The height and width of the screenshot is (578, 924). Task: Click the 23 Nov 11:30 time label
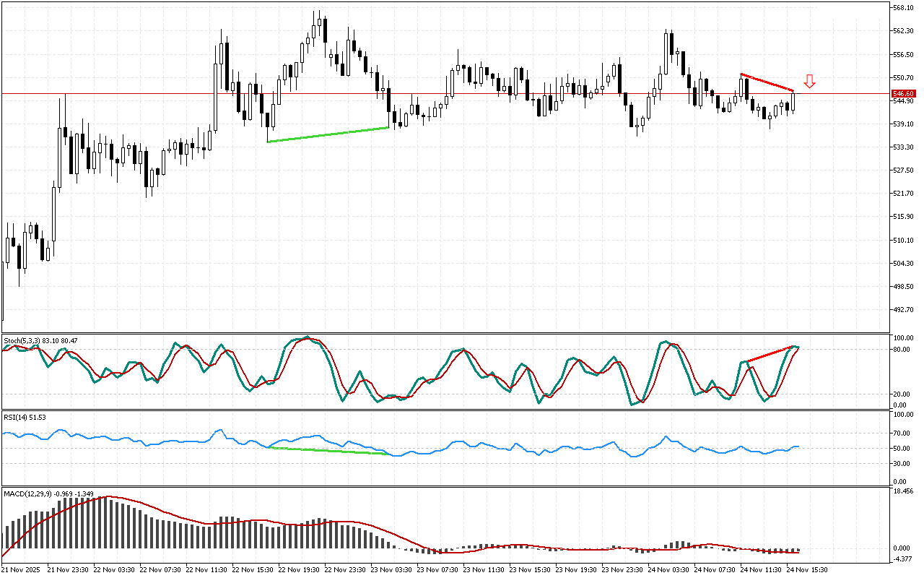[x=482, y=569]
